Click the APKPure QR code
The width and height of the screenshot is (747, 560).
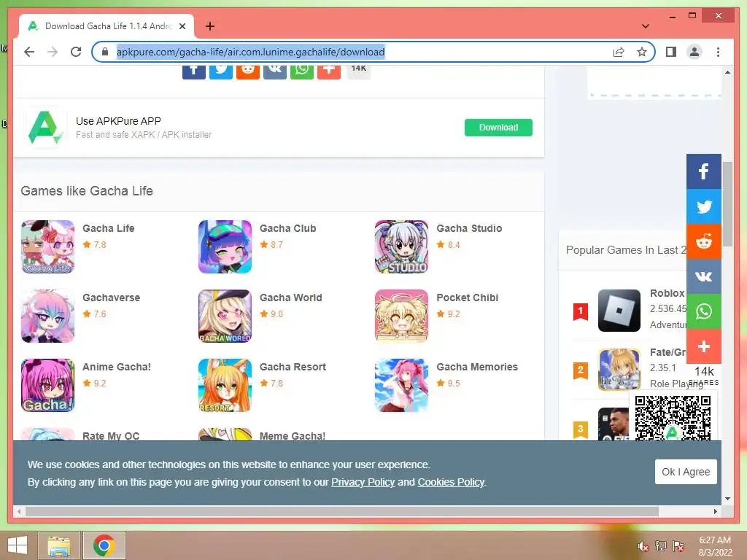point(672,417)
